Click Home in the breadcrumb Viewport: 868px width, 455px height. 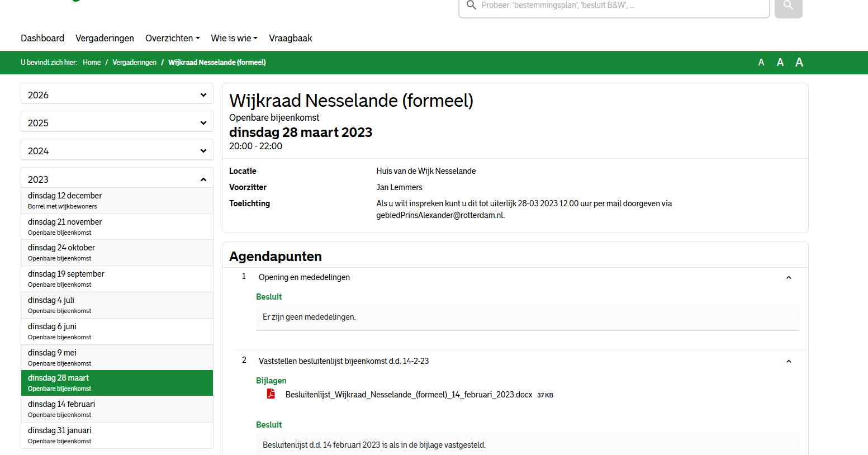[92, 63]
